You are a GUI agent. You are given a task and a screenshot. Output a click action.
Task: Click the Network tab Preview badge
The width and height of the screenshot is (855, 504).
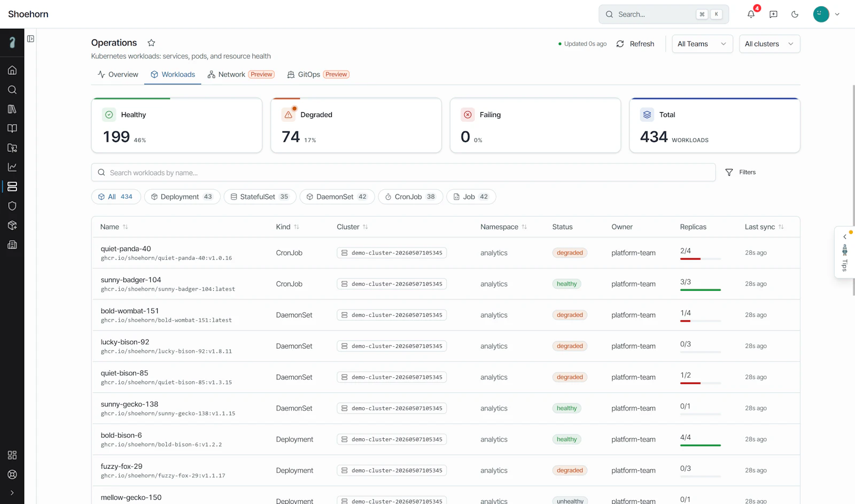tap(262, 74)
